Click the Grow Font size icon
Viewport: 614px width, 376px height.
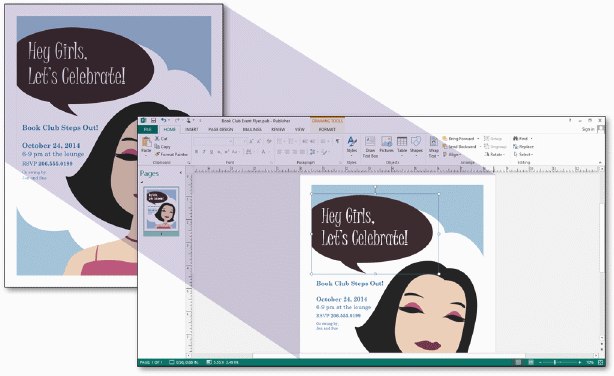(251, 141)
